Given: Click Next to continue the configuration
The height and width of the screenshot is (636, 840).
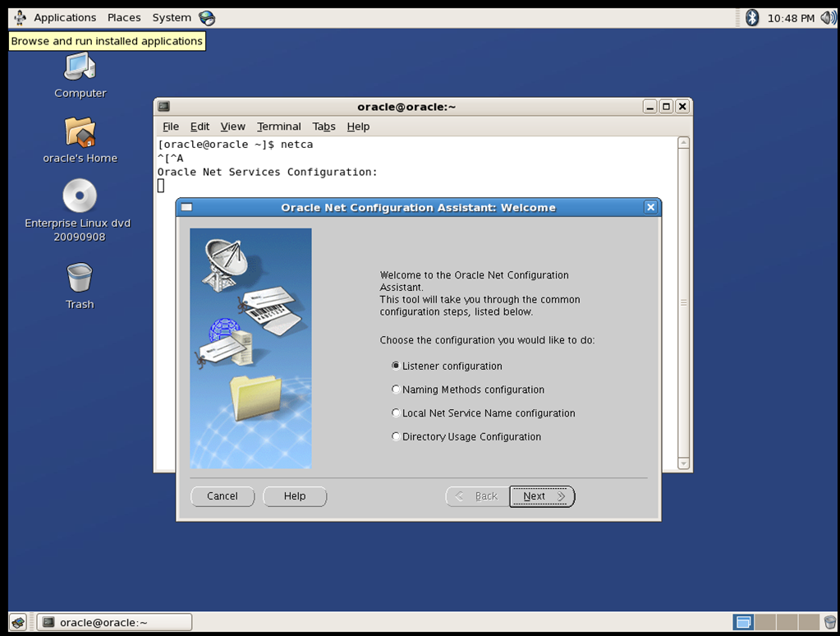Looking at the screenshot, I should [x=542, y=496].
